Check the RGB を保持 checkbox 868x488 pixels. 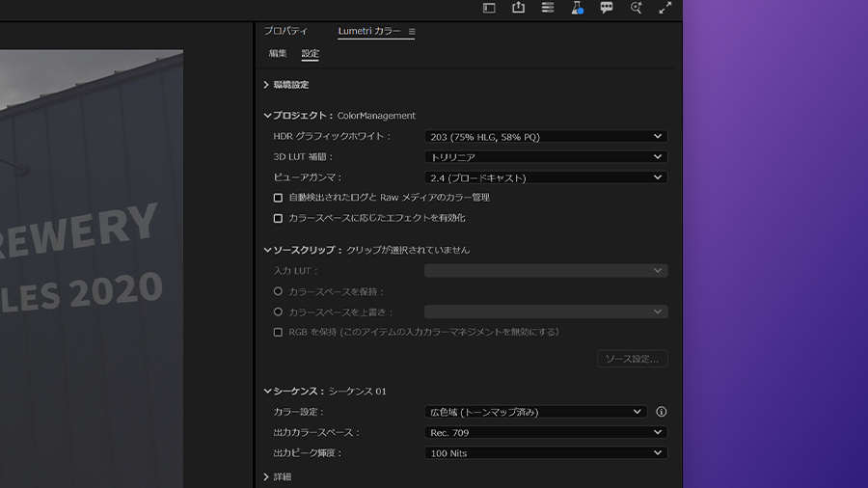click(278, 332)
